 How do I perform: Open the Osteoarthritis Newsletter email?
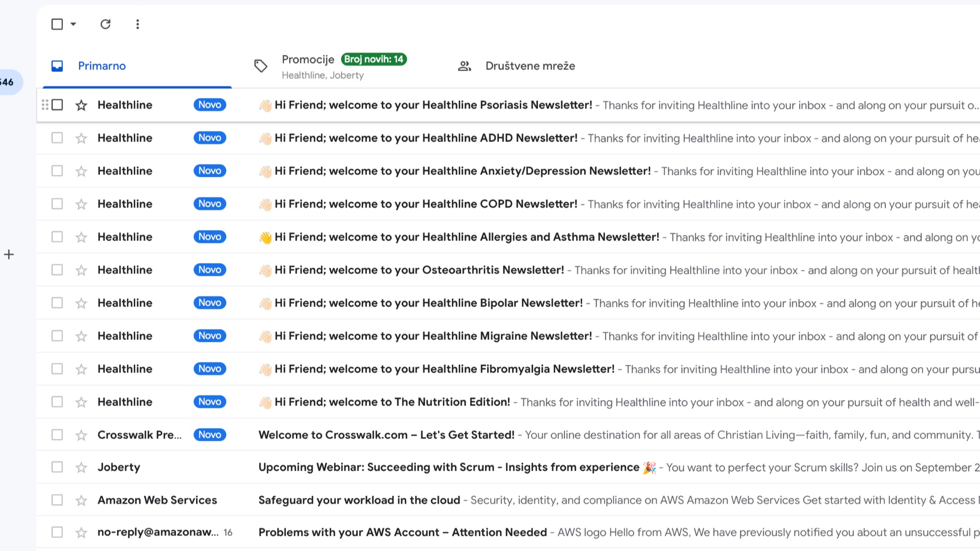tap(508, 269)
